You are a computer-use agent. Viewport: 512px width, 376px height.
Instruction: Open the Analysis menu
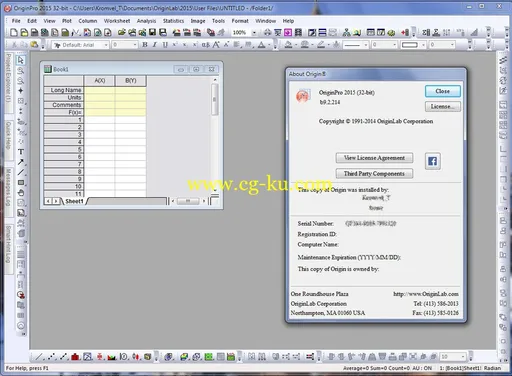(x=146, y=21)
